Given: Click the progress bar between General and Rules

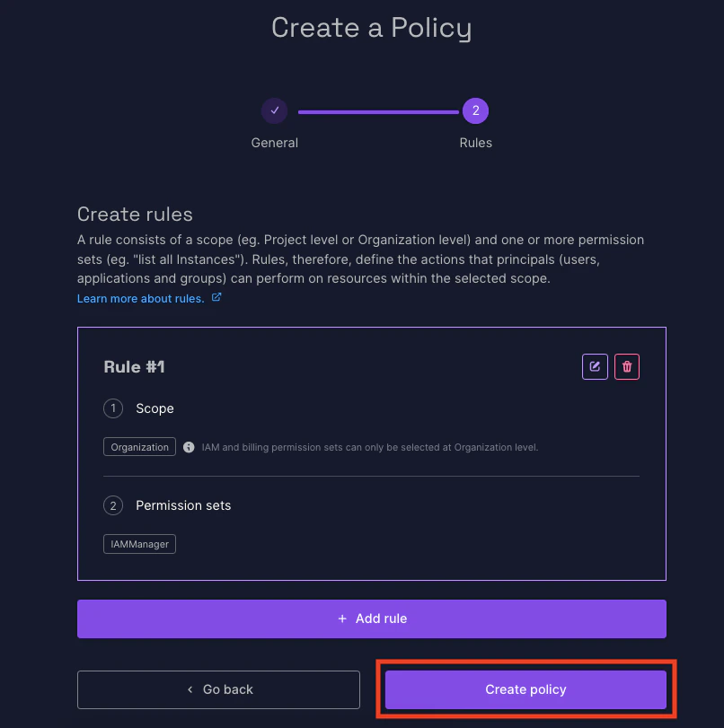Looking at the screenshot, I should pos(377,110).
